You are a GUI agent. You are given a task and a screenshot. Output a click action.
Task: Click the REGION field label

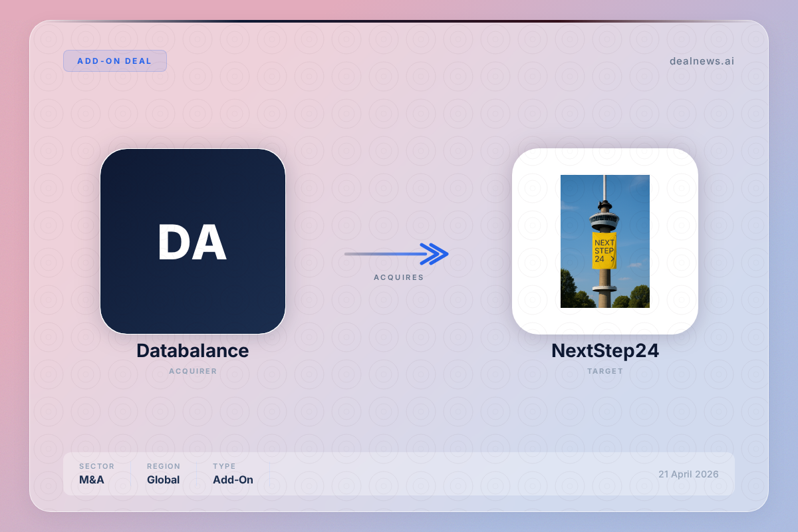[x=164, y=466]
